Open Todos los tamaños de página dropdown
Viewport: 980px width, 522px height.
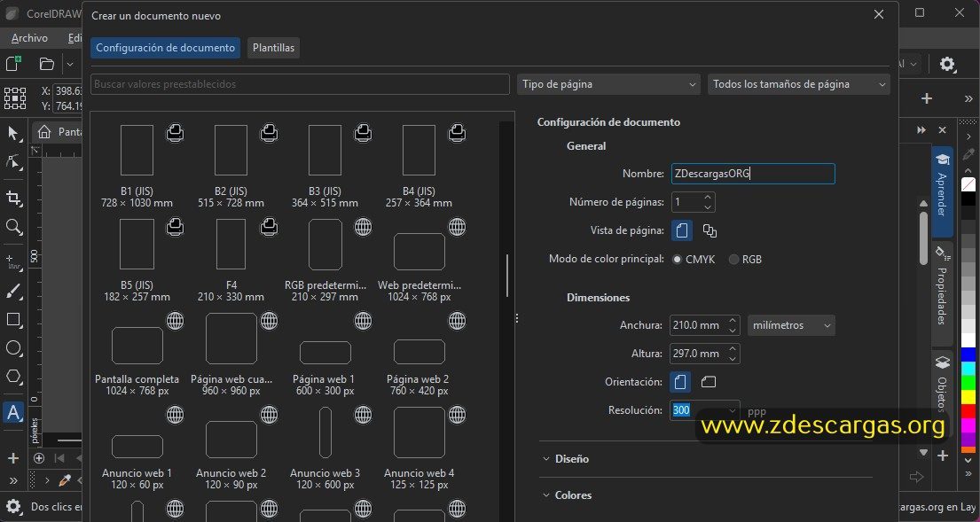click(799, 84)
